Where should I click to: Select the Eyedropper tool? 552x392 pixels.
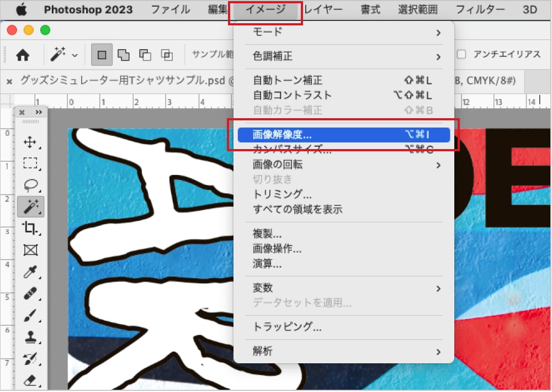[x=30, y=271]
